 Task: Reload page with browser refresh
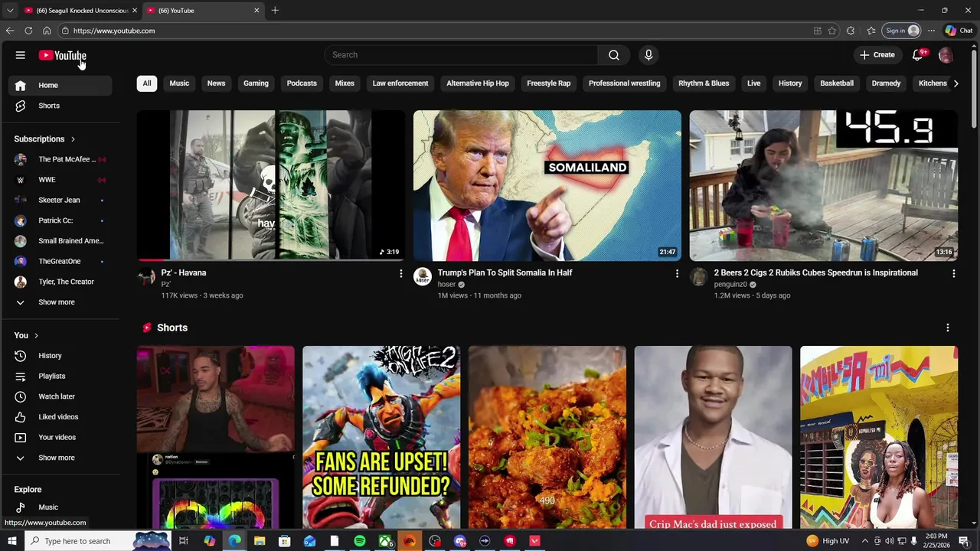28,31
